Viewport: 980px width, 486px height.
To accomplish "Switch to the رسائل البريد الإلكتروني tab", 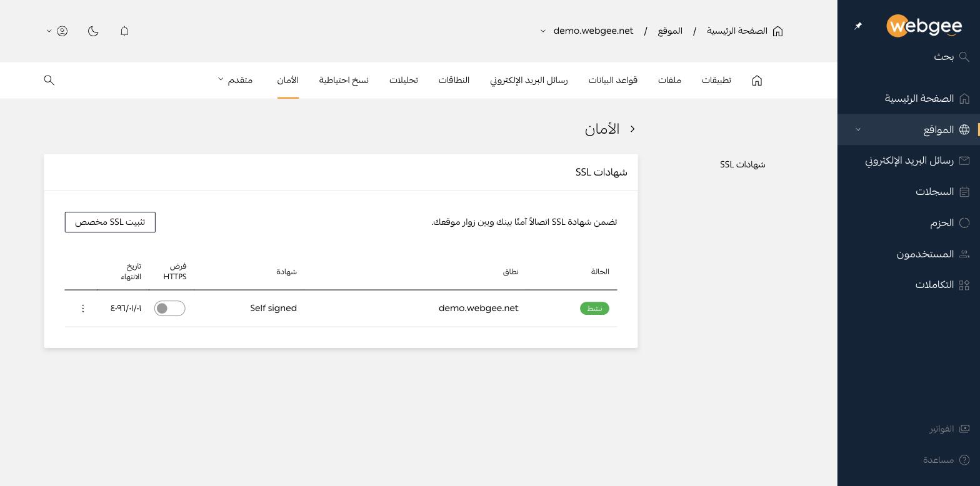I will coord(529,81).
